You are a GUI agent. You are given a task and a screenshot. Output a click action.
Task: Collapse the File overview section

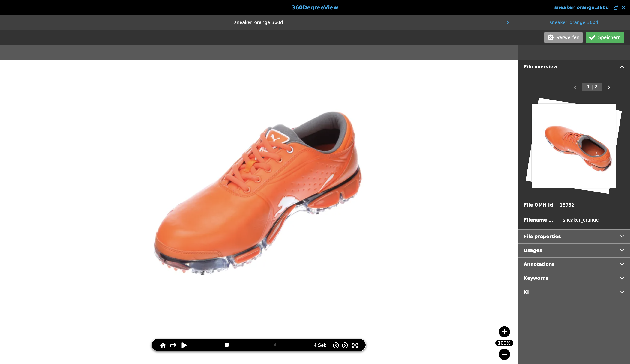pyautogui.click(x=622, y=67)
